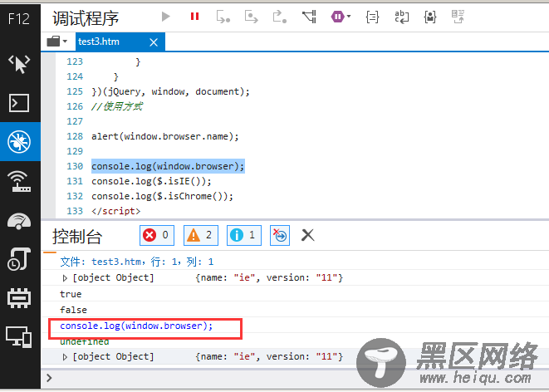Click the F12 label in sidebar
The height and width of the screenshot is (392, 549).
pos(19,18)
